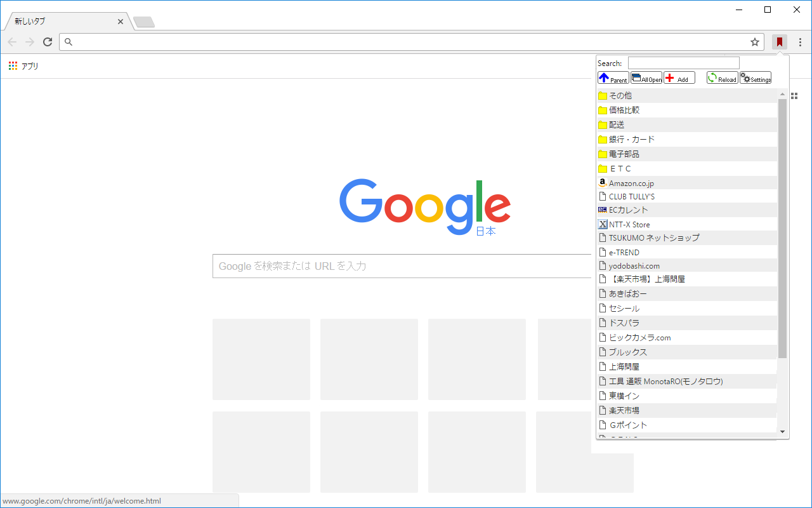Image resolution: width=812 pixels, height=508 pixels.
Task: Click the red bookmark extension icon
Action: (x=780, y=42)
